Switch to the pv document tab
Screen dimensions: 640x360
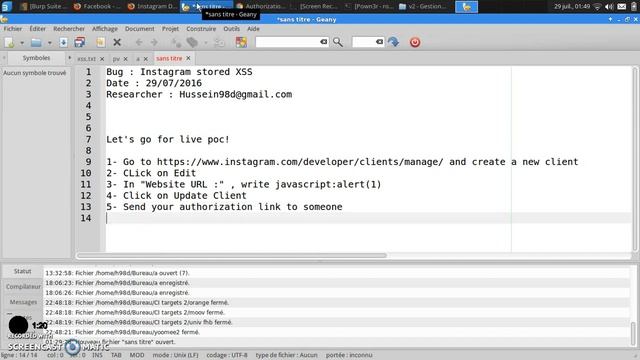click(116, 59)
